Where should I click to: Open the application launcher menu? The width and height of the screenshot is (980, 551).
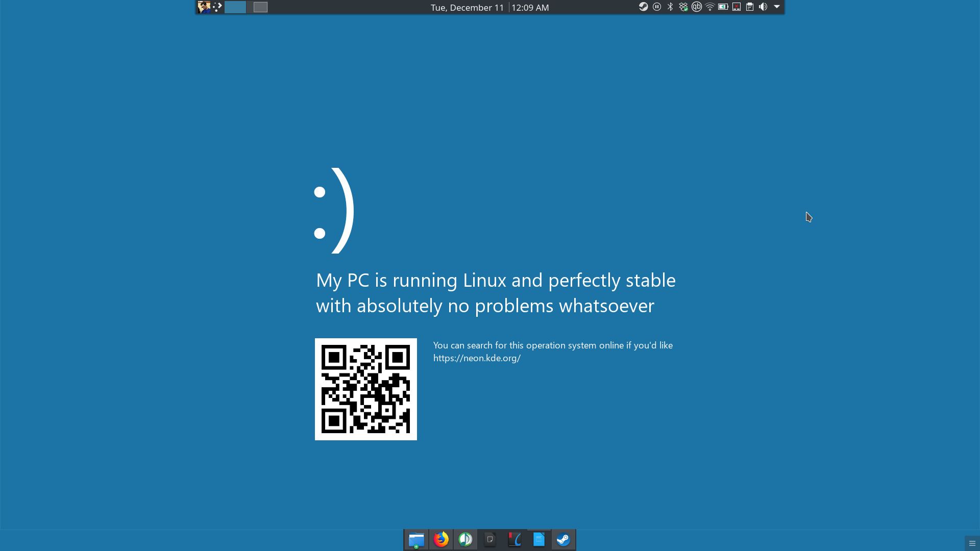204,7
